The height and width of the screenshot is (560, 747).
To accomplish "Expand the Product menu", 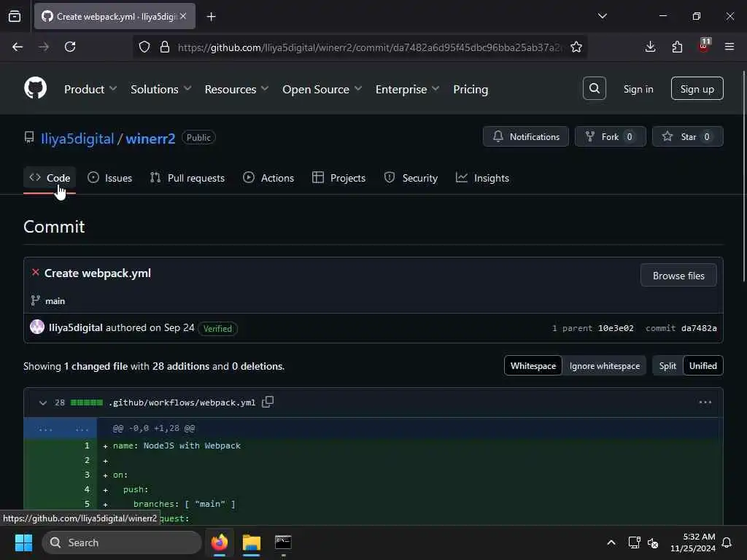I will point(90,89).
